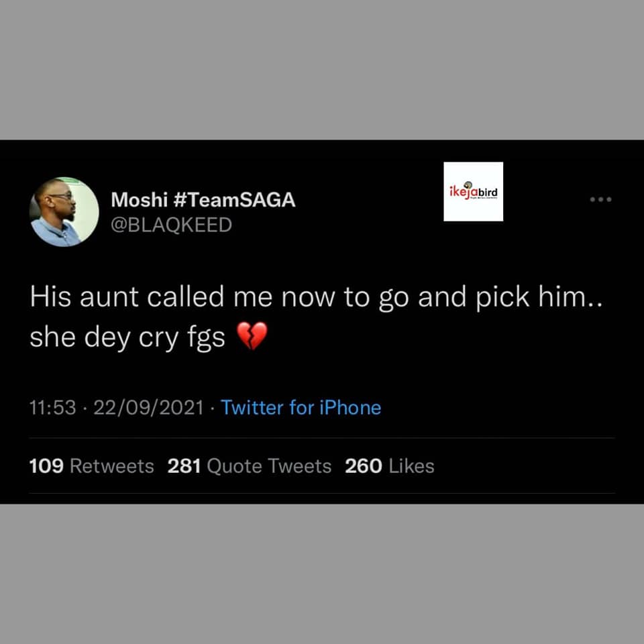Open the display name "Moshi"

coord(139,199)
